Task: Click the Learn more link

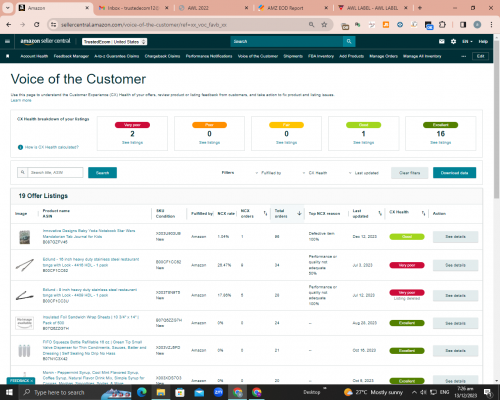Action: [x=21, y=100]
